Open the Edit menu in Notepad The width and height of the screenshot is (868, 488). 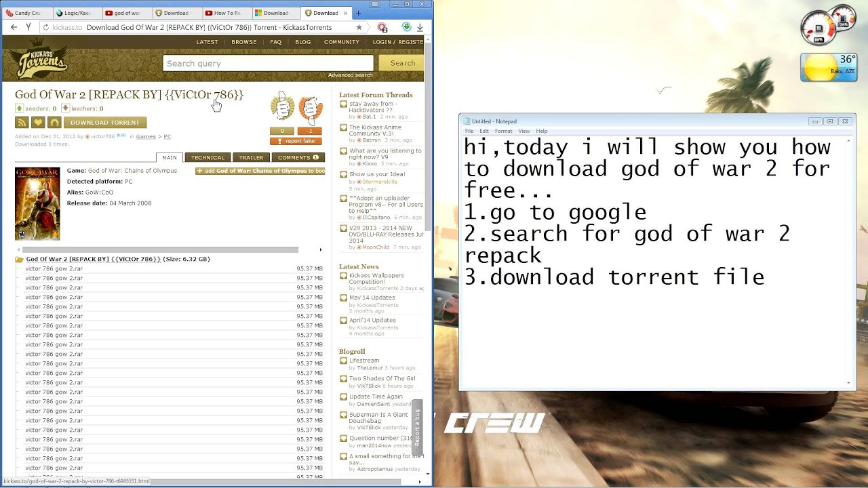(484, 131)
